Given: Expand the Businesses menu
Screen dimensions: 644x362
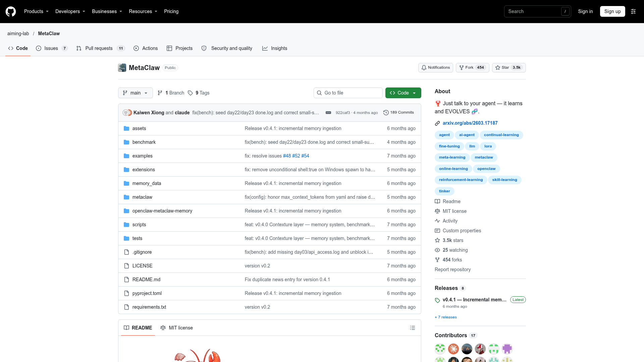Looking at the screenshot, I should (107, 11).
